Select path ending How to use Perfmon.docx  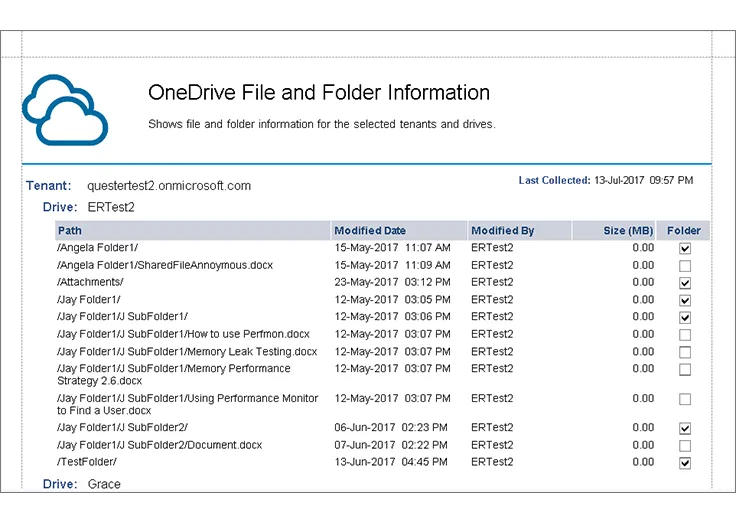[x=183, y=334]
